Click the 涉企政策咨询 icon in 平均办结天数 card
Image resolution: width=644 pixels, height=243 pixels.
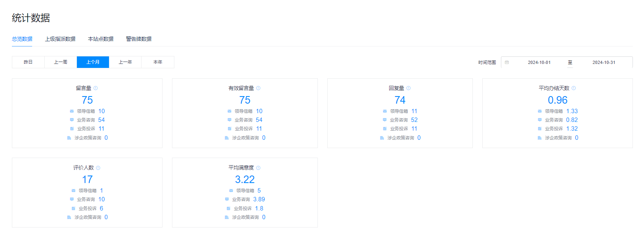(x=540, y=138)
